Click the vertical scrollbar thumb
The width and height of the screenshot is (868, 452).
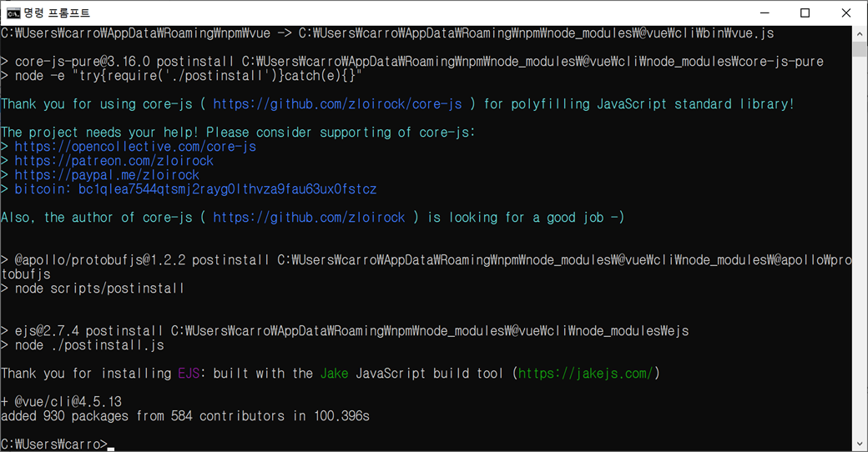[x=860, y=49]
